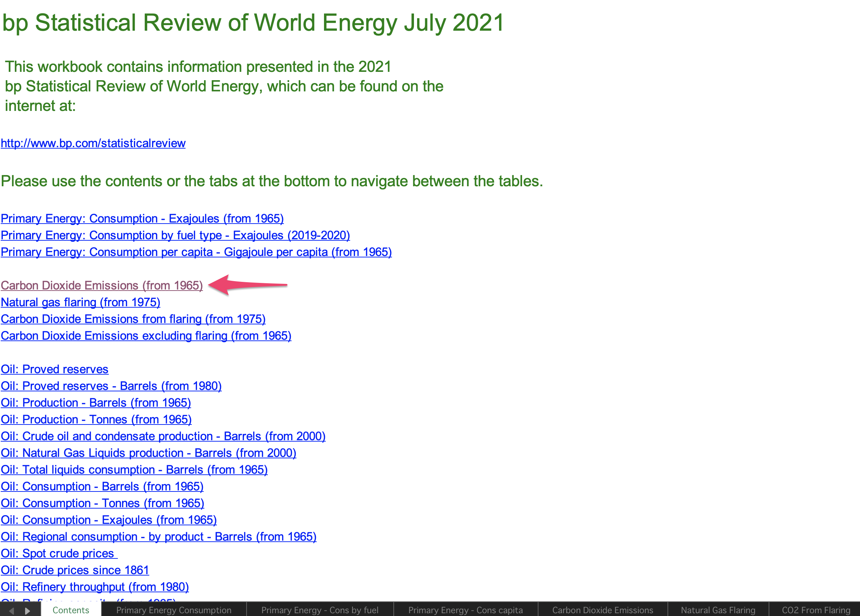Viewport: 860px width, 616px height.
Task: Click the next sheet tabs arrow
Action: (x=27, y=610)
